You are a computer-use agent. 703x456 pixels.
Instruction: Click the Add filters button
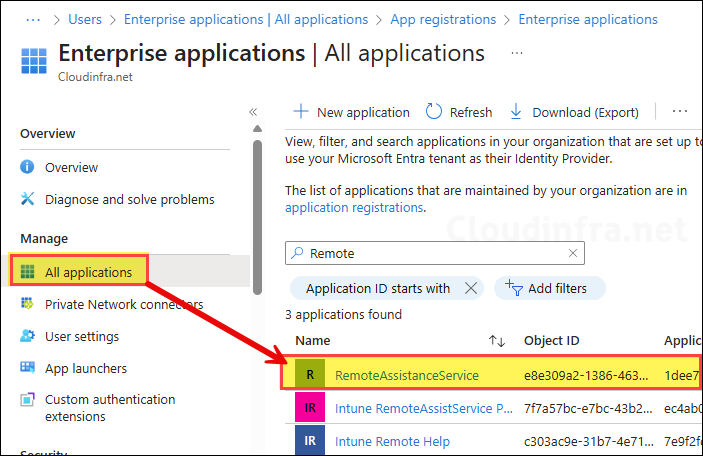tap(547, 288)
